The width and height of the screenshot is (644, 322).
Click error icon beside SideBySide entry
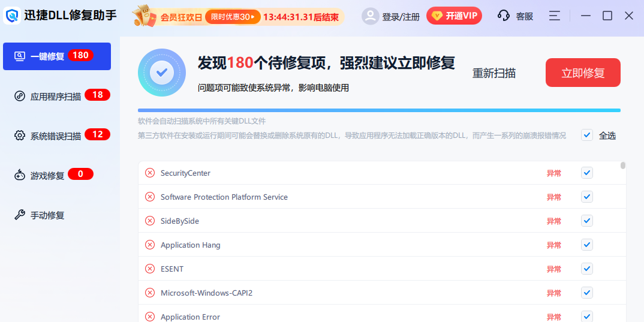coord(150,221)
